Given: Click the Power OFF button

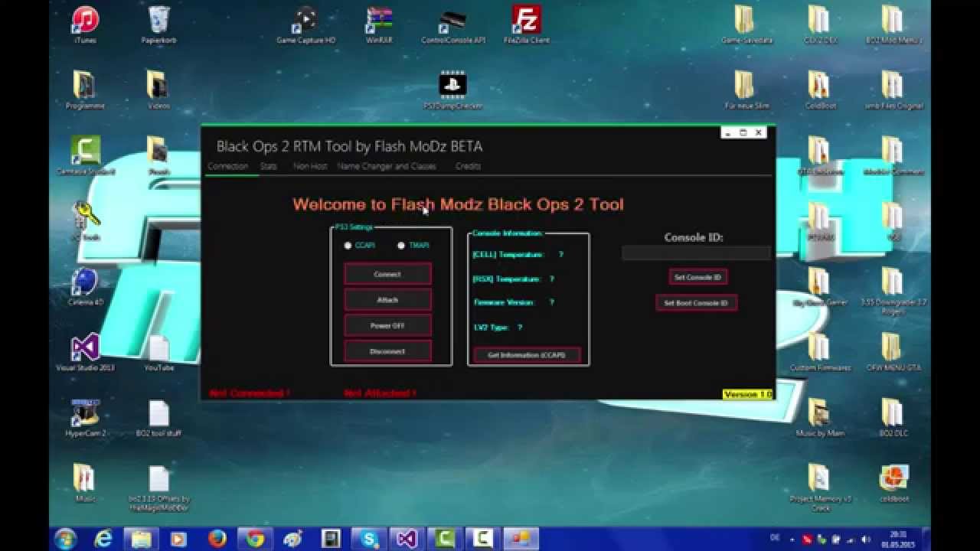Looking at the screenshot, I should coord(387,325).
